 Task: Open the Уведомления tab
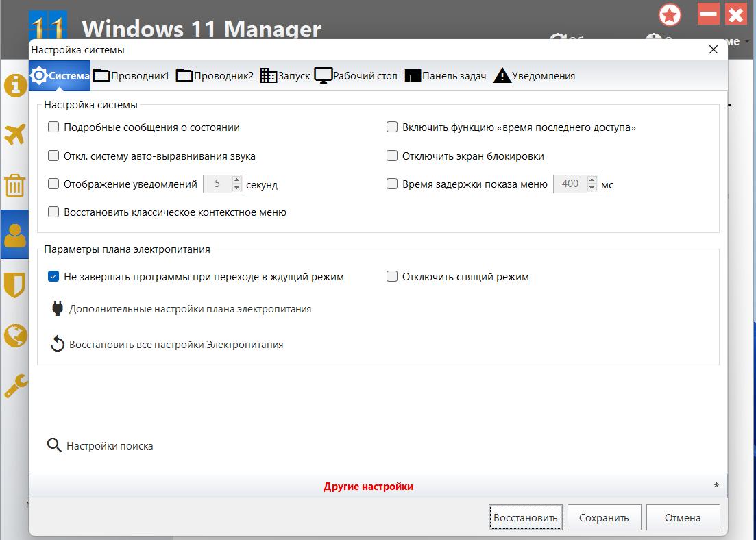[x=534, y=75]
